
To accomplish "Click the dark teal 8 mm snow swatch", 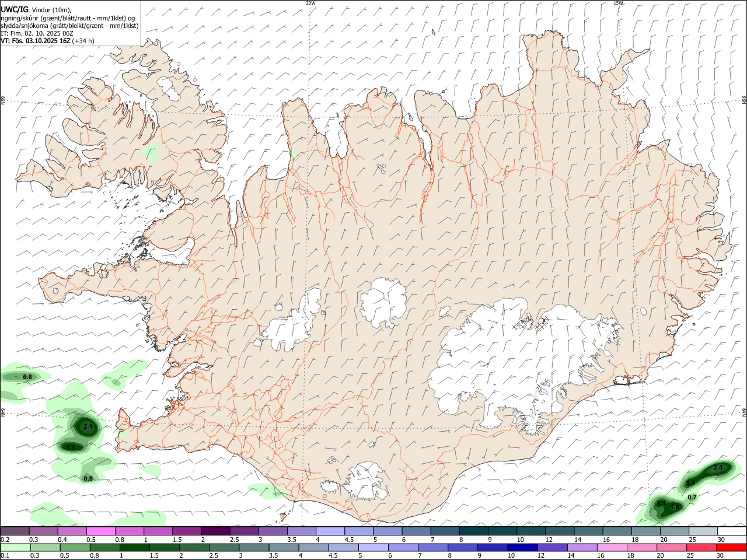I will [474, 531].
